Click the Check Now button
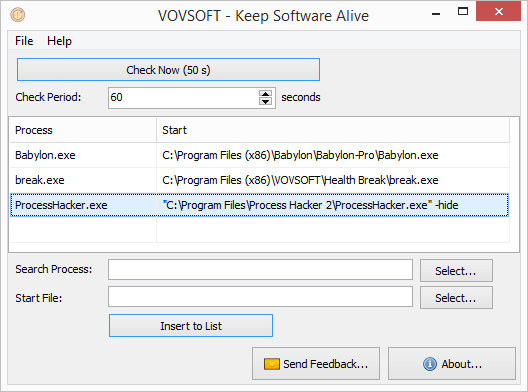 click(x=168, y=70)
